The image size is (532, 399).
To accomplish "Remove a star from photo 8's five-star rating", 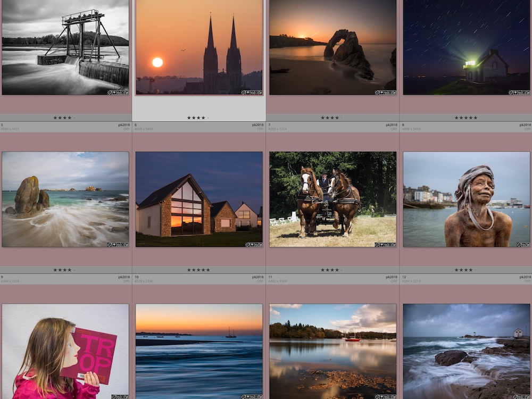I will (x=470, y=118).
